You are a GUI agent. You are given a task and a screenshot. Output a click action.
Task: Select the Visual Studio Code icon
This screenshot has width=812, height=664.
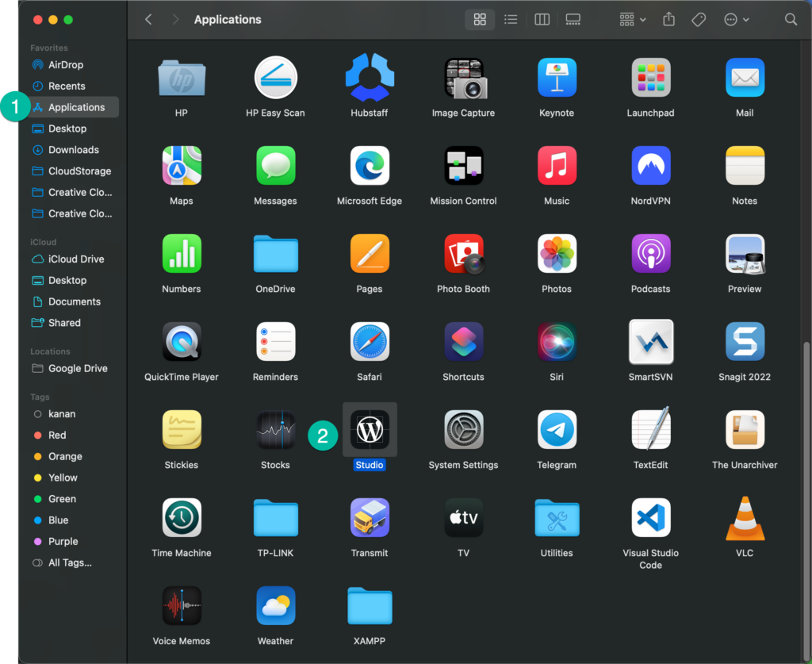650,517
